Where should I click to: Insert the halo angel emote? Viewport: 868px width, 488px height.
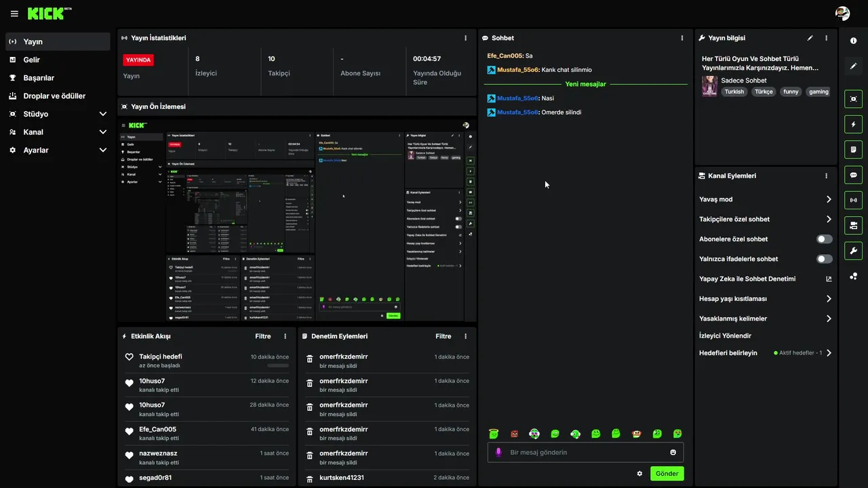point(494,433)
